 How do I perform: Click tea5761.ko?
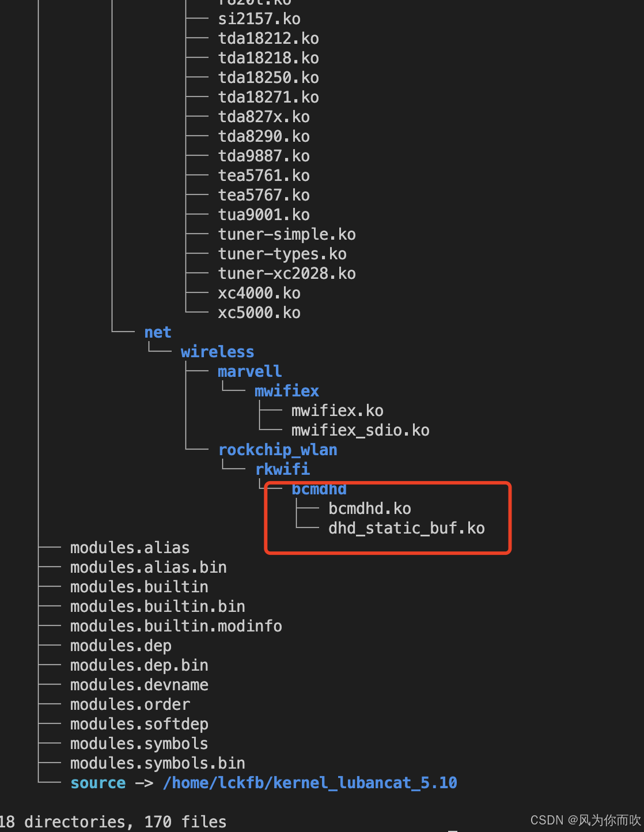[x=264, y=176]
